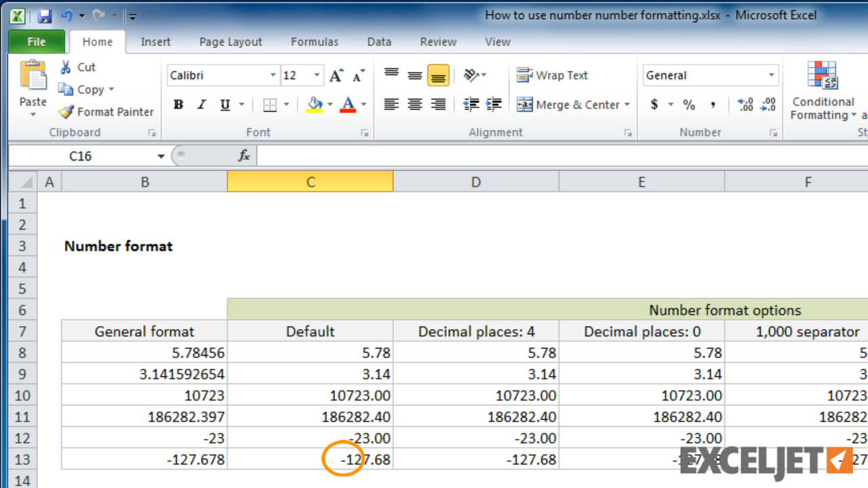Toggle underline on selected cell
Screen dimensions: 868x488
tap(224, 104)
